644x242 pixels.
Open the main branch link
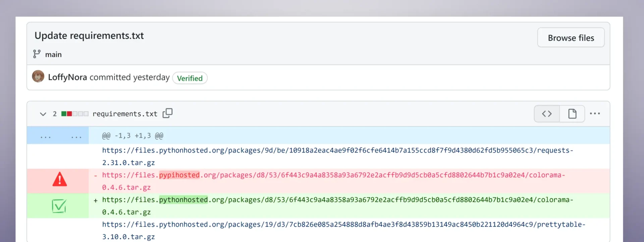point(53,54)
